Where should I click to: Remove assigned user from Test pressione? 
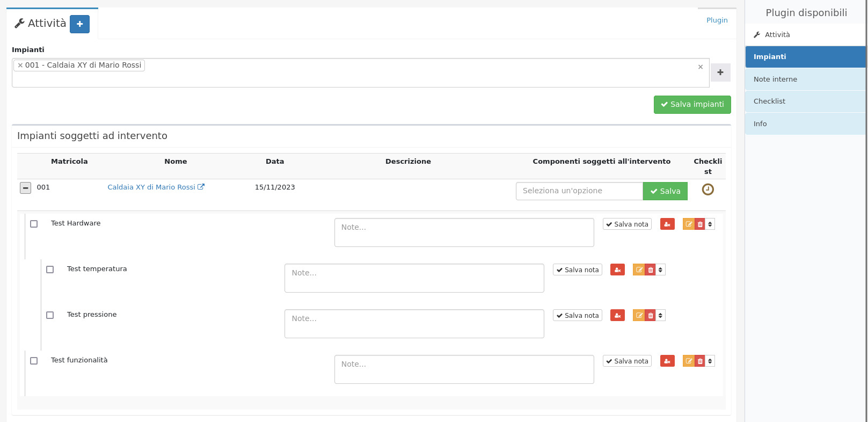coord(617,316)
